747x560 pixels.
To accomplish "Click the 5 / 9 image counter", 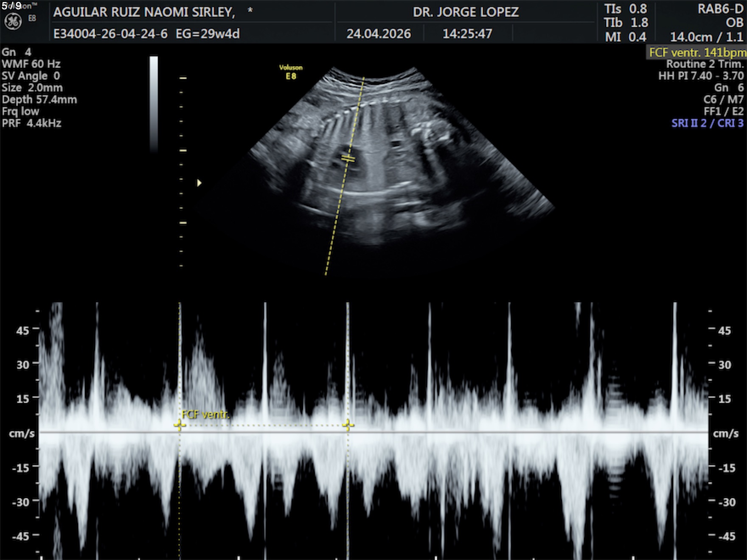I will pyautogui.click(x=11, y=6).
